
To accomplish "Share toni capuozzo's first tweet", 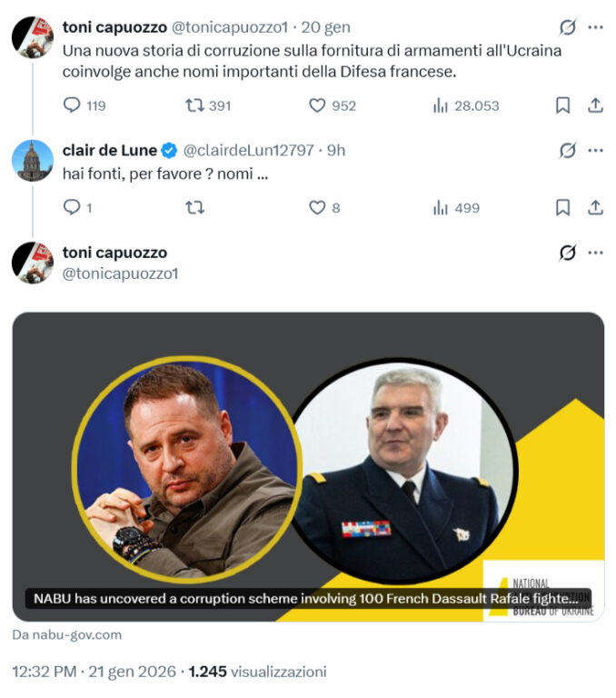I will click(x=595, y=105).
